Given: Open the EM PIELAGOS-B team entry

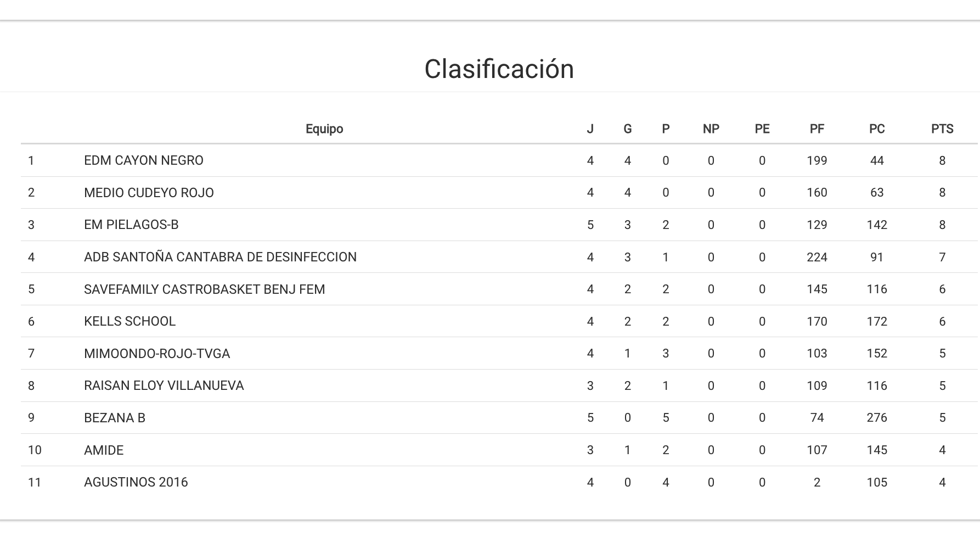Looking at the screenshot, I should [131, 225].
